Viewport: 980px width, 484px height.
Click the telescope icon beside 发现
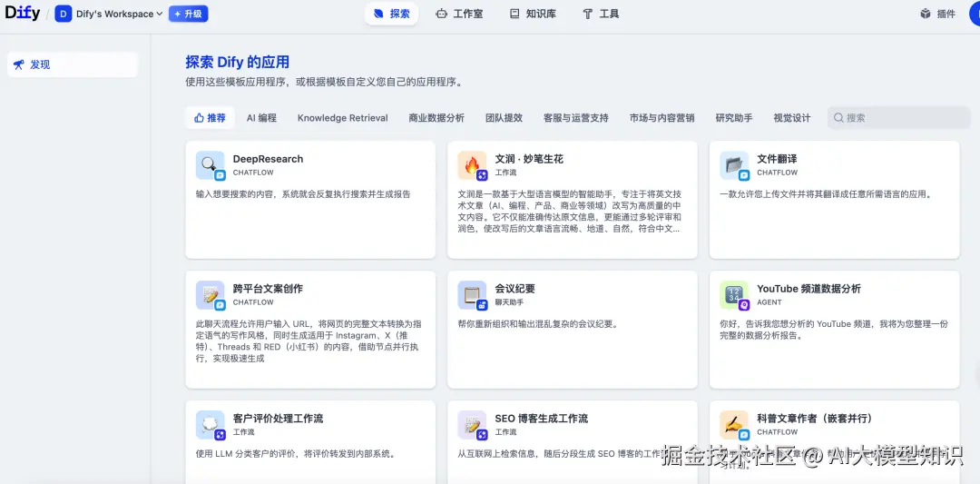[19, 64]
